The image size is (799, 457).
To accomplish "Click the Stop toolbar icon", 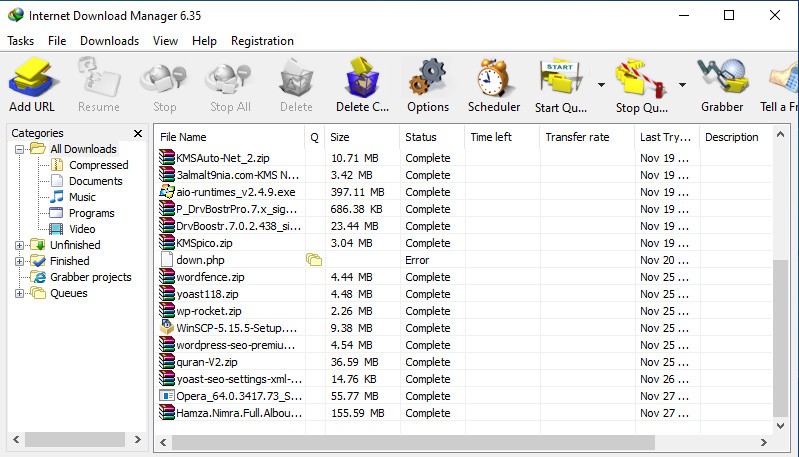I will (164, 79).
